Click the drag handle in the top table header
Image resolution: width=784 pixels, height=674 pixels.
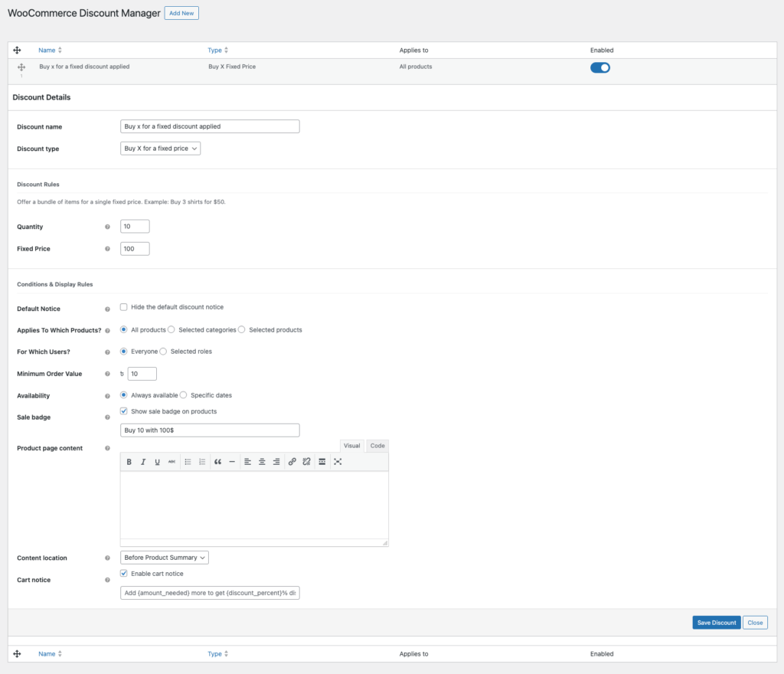(x=17, y=50)
